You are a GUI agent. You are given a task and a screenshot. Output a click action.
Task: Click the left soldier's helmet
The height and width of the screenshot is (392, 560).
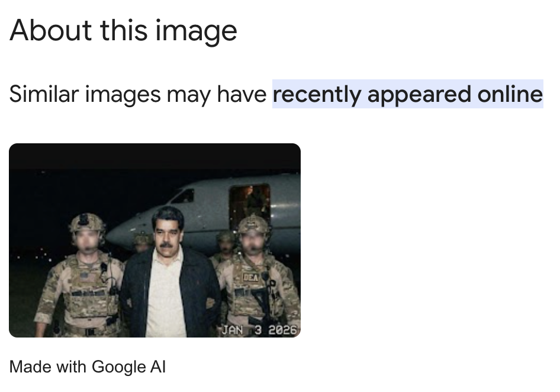point(86,222)
